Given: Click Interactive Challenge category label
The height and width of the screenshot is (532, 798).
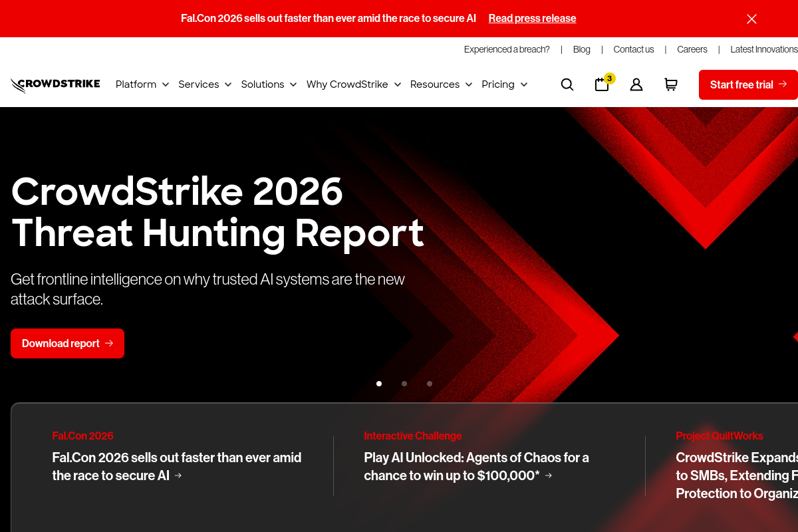Looking at the screenshot, I should [x=412, y=436].
